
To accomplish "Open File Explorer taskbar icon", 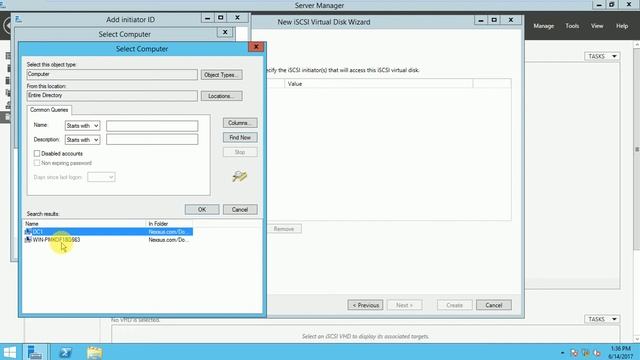I will click(94, 352).
